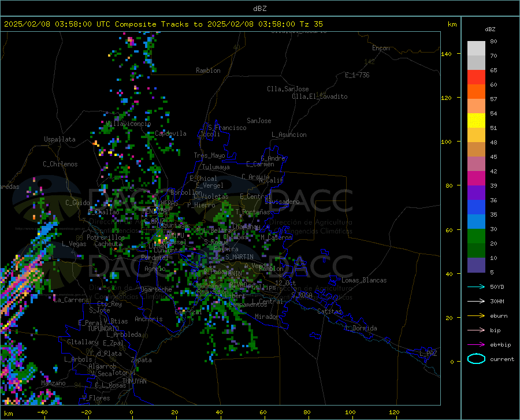Click the 'Perdriel' map label
This screenshot has height=420, width=520.
coord(155,257)
